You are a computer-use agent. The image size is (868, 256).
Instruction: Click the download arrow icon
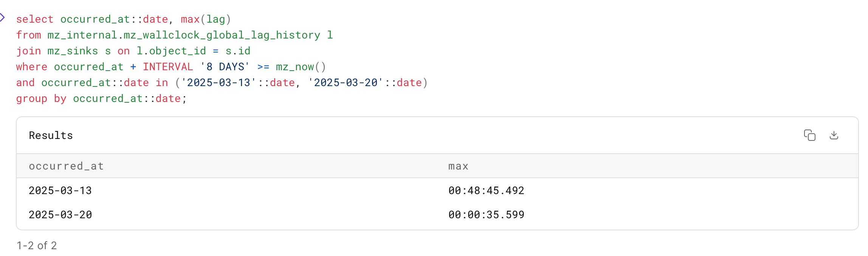(834, 135)
